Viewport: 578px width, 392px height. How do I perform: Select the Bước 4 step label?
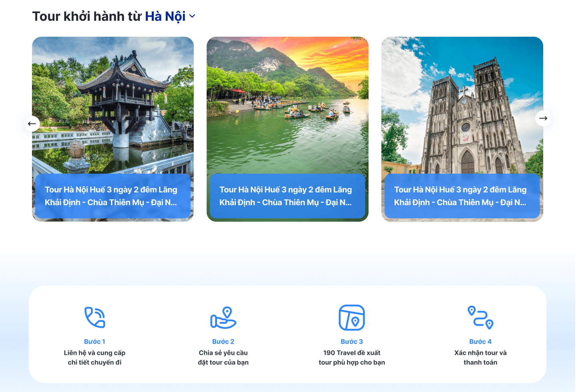point(480,342)
